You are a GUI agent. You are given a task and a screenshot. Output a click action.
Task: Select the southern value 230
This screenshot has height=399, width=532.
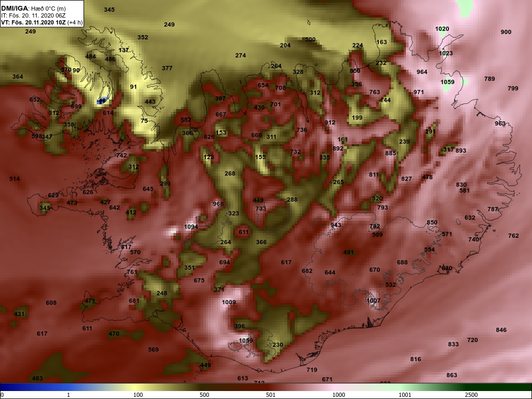pos(278,345)
